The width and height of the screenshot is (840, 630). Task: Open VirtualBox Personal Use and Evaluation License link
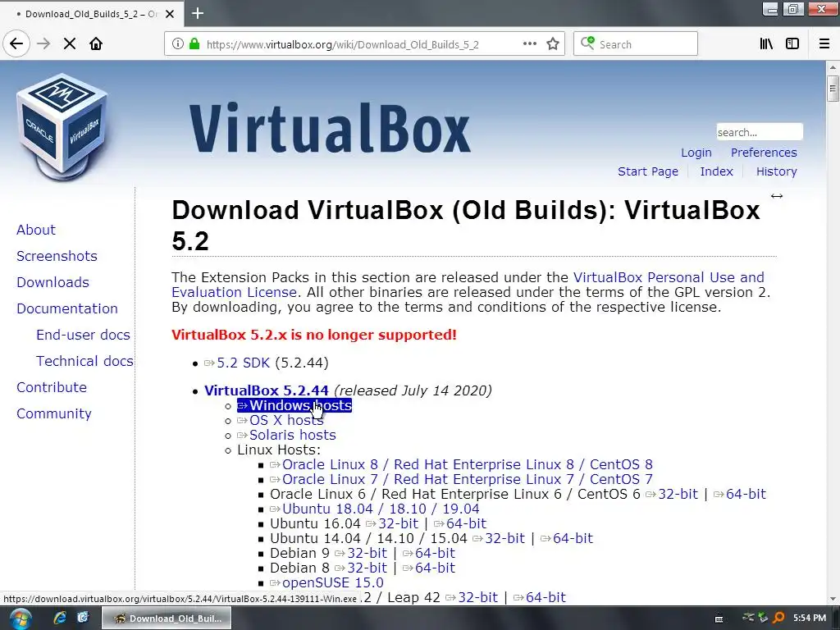(669, 277)
